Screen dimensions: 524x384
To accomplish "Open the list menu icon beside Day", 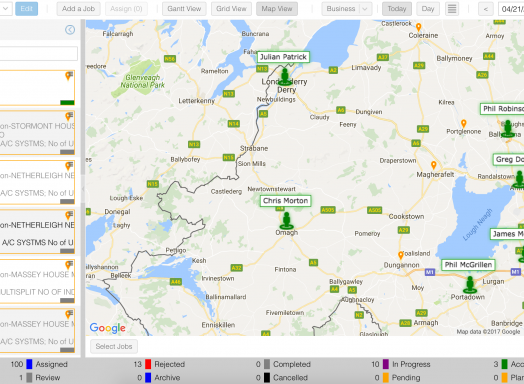I will (452, 9).
